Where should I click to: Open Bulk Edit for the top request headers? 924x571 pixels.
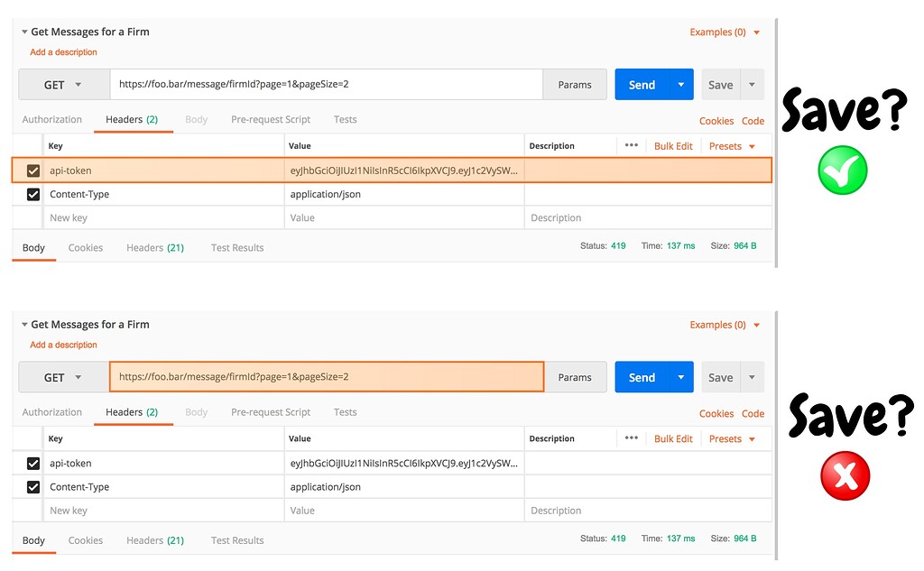pos(673,145)
